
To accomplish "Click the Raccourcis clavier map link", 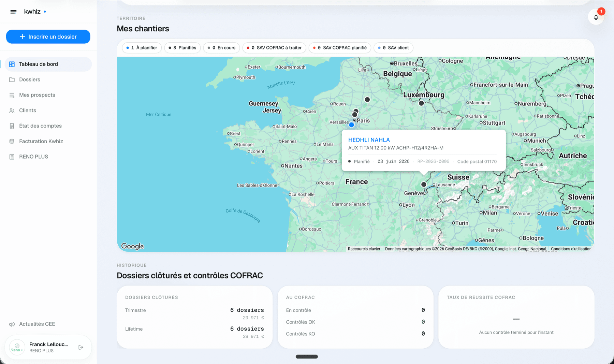I will (364, 249).
